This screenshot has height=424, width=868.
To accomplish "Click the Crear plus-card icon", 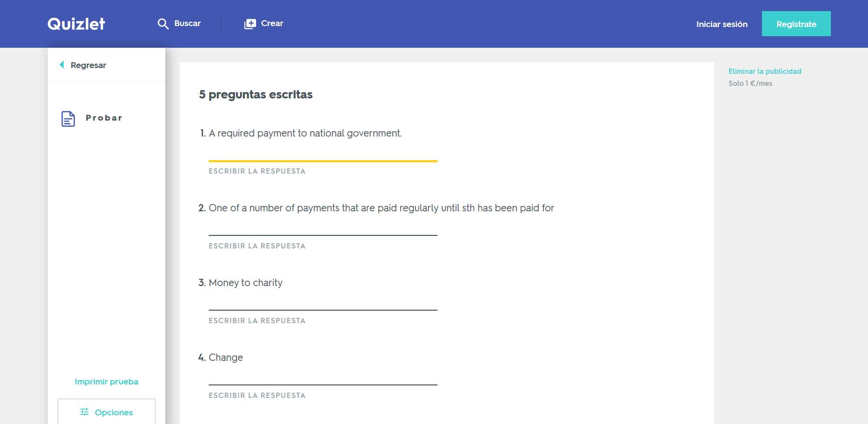I will pos(250,24).
